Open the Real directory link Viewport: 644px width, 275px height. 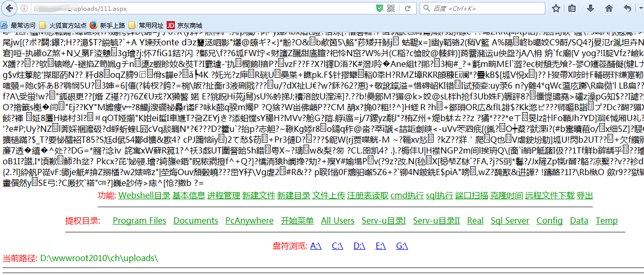click(x=475, y=220)
